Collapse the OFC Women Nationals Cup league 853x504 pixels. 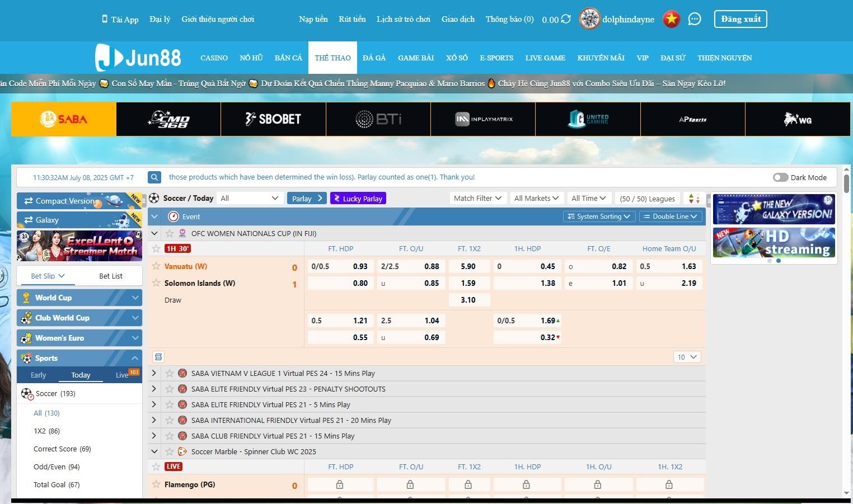(x=154, y=233)
